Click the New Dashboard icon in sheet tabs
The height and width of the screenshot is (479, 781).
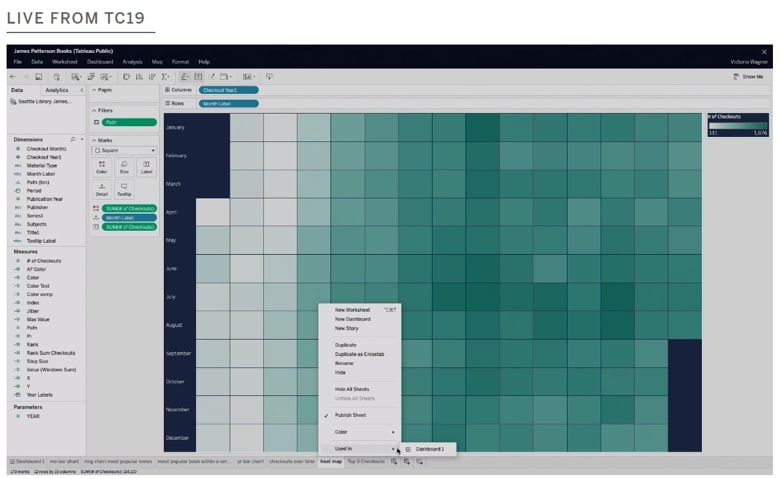[x=407, y=462]
